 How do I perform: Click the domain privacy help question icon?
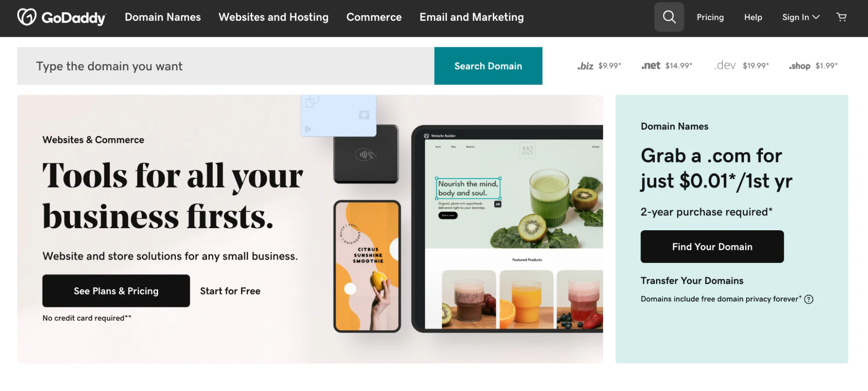coord(809,299)
